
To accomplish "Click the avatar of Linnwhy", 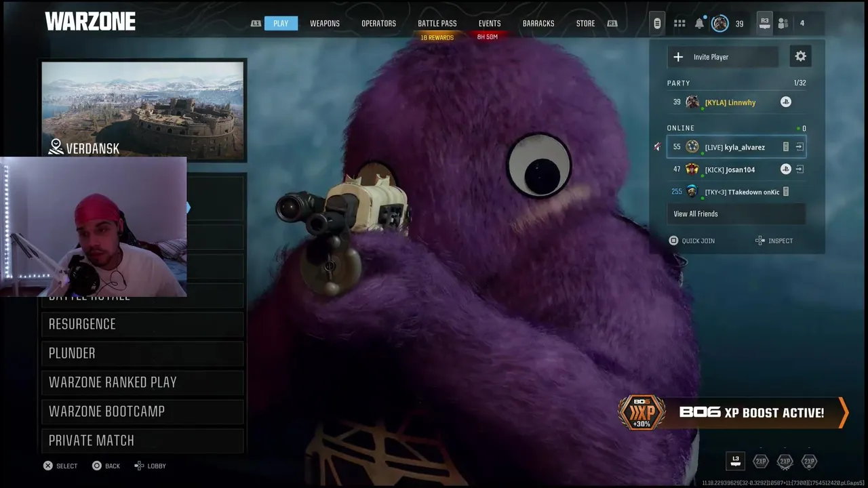I will point(692,102).
